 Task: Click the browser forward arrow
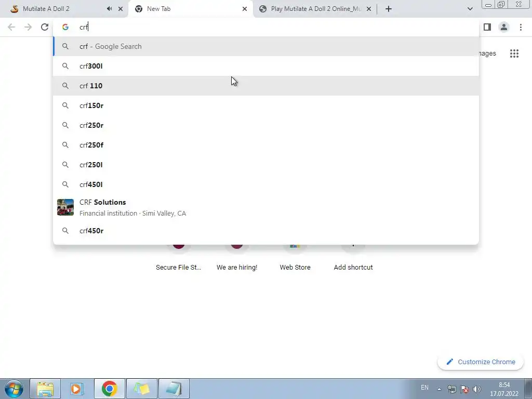[28, 27]
